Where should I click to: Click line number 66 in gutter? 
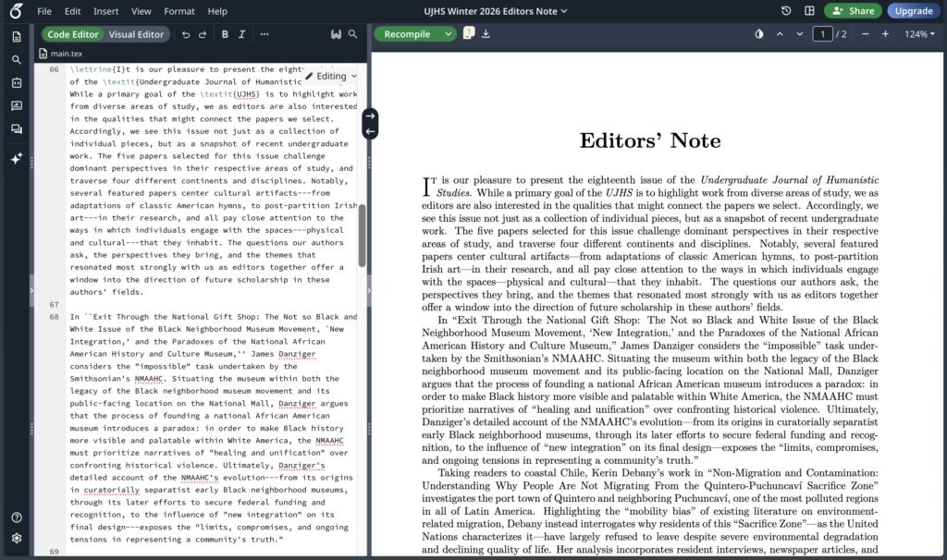55,69
